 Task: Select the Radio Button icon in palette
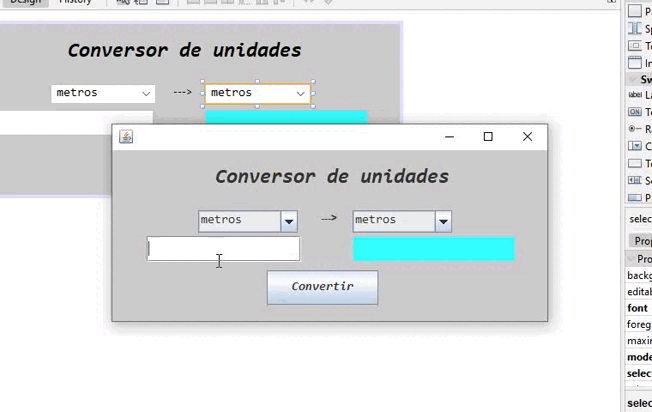(x=635, y=129)
